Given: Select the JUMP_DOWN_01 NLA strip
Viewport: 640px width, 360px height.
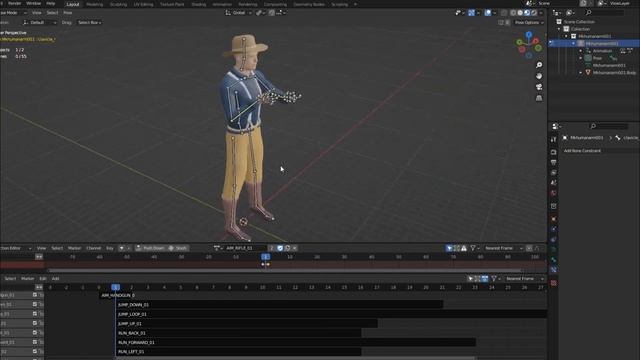Looking at the screenshot, I should tap(279, 304).
